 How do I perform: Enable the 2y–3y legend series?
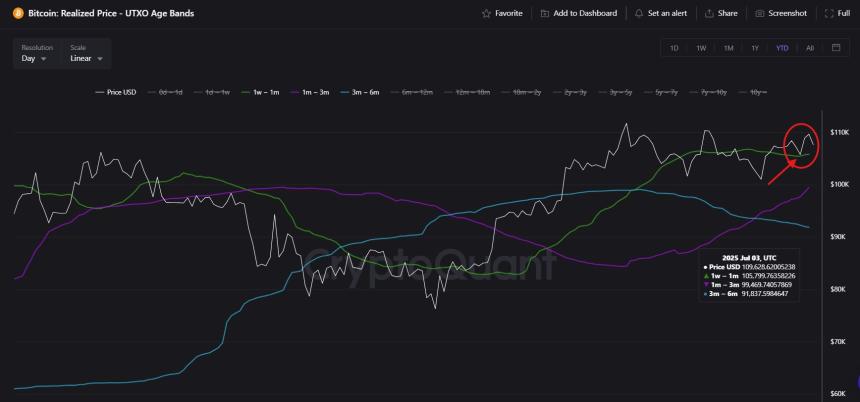pos(568,92)
